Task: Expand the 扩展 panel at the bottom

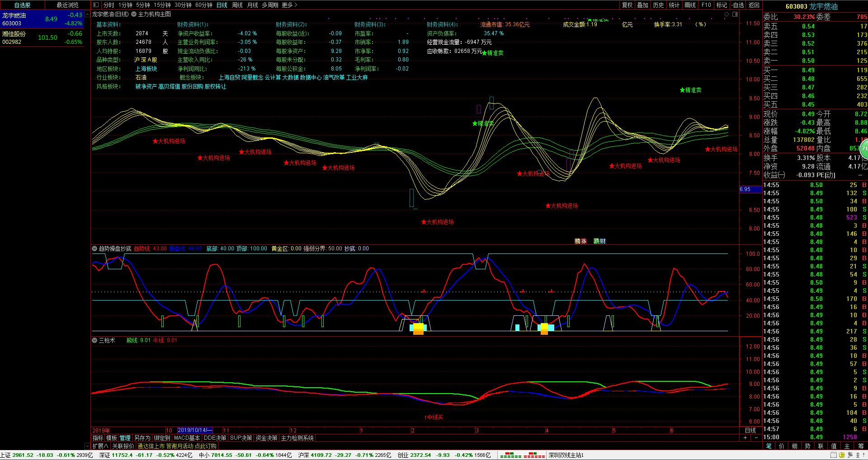Action: tap(100, 446)
